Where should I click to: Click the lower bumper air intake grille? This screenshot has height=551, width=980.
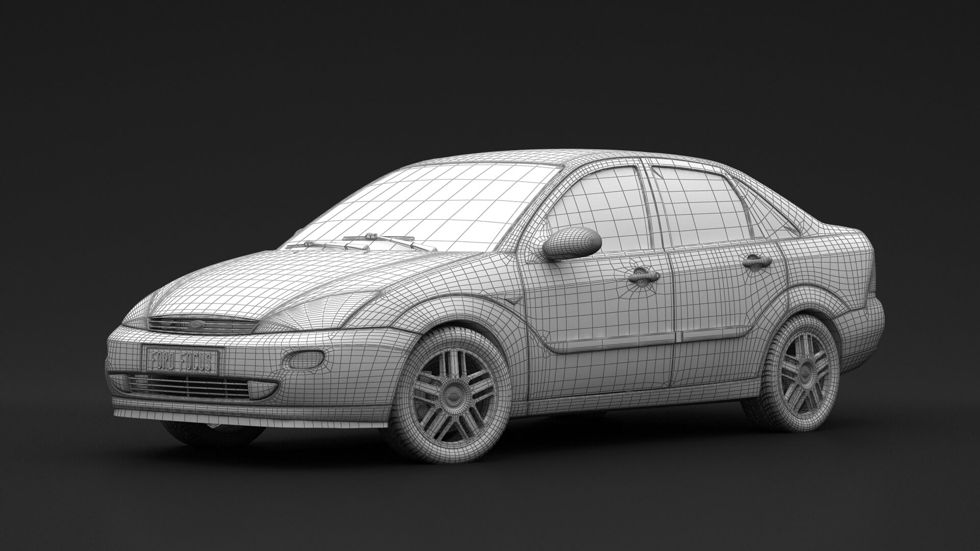pos(189,387)
